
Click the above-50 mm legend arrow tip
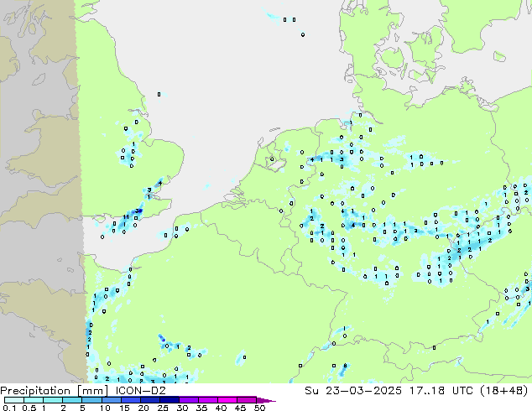[266, 400]
